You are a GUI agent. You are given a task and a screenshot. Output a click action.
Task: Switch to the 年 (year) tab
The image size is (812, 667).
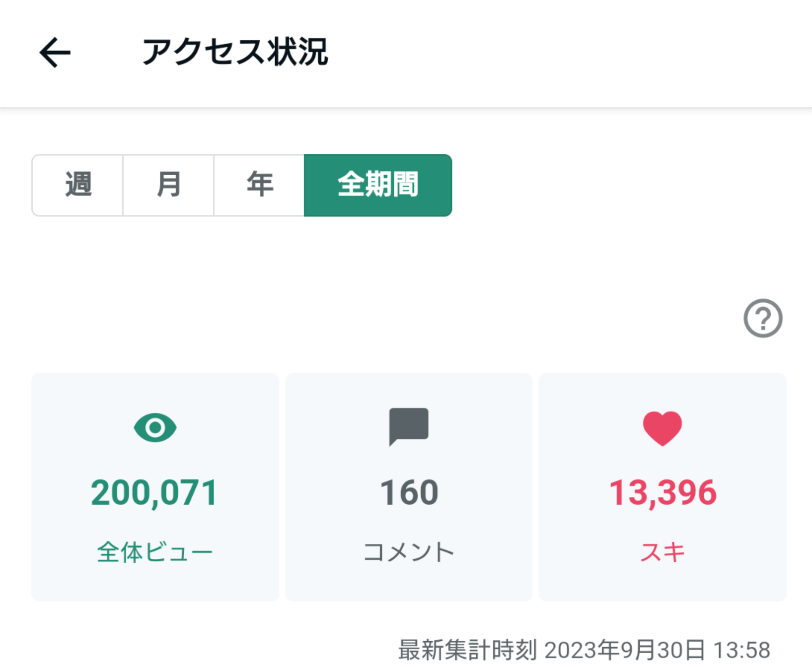tap(259, 185)
